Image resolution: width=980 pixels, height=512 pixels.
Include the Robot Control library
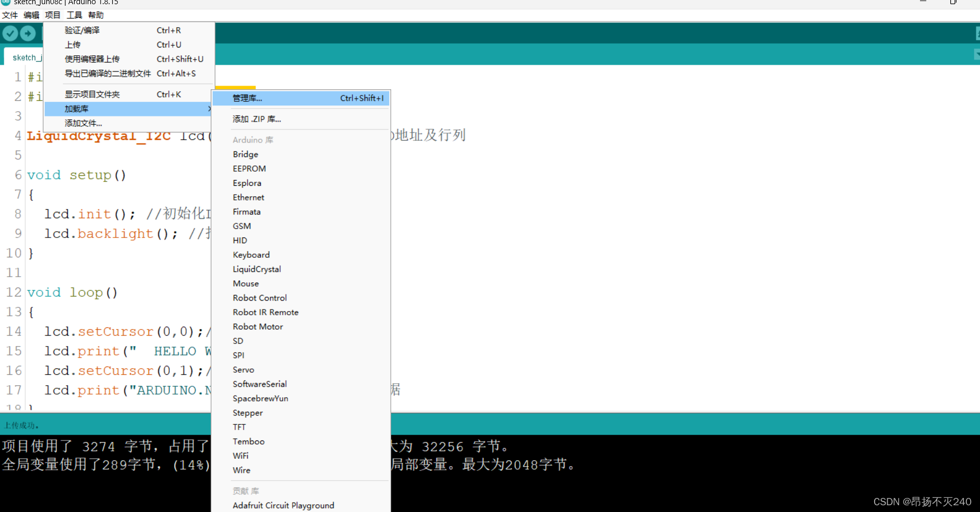point(301,298)
